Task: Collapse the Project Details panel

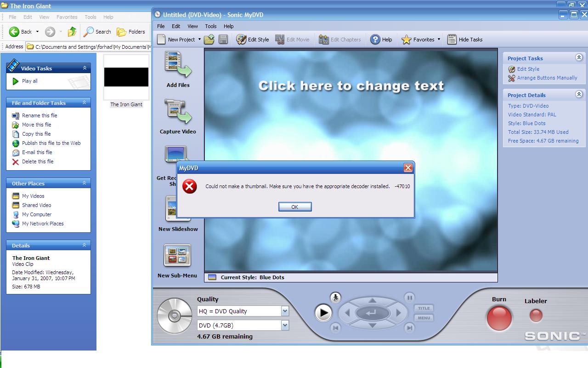Action: (x=579, y=94)
